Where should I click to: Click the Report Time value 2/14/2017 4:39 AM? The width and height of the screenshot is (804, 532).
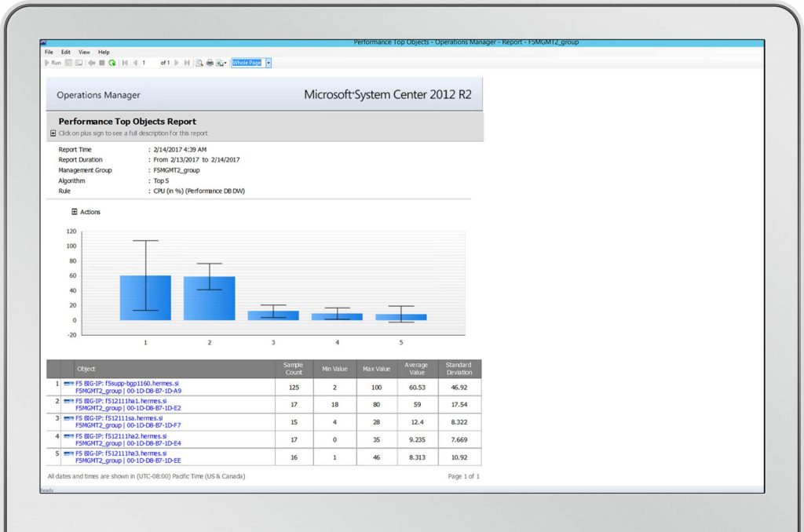tap(180, 150)
